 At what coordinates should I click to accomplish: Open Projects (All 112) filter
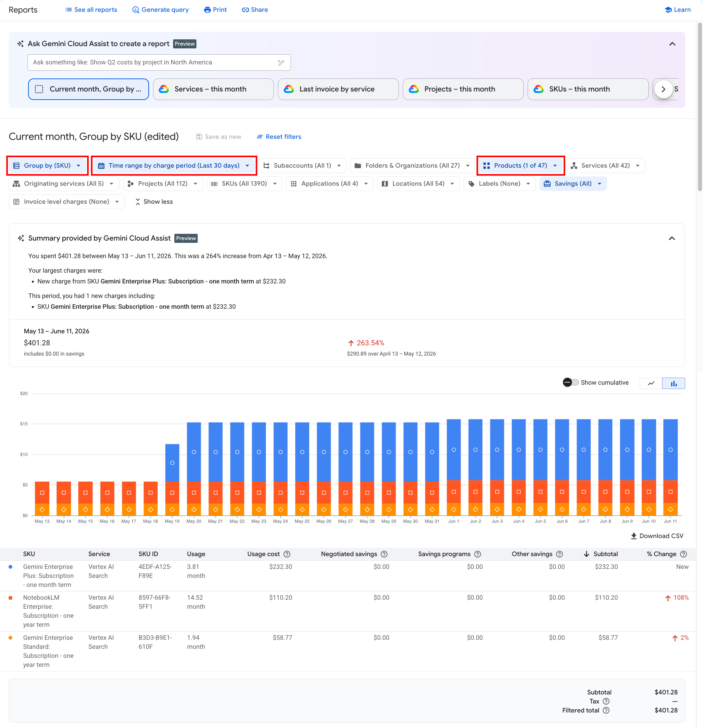tap(163, 183)
